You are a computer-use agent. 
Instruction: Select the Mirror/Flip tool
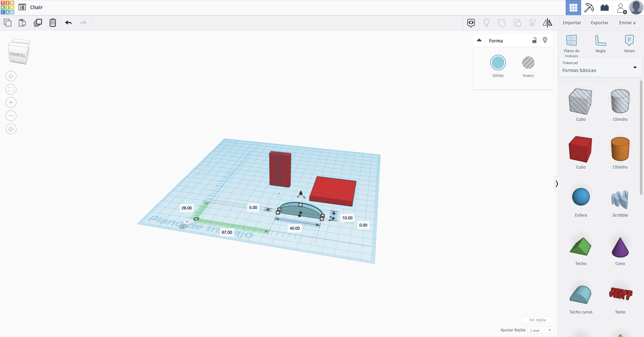(547, 23)
